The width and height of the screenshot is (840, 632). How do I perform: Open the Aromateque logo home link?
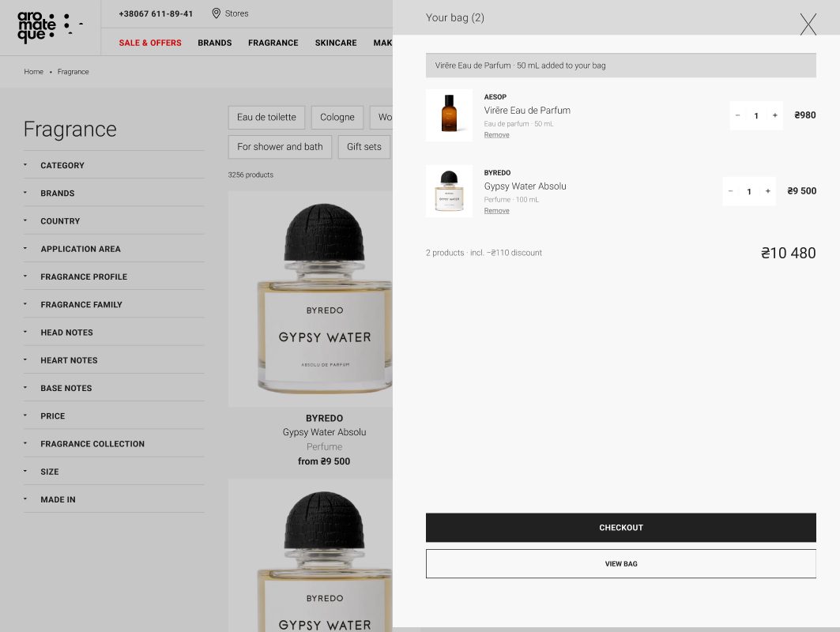point(50,27)
